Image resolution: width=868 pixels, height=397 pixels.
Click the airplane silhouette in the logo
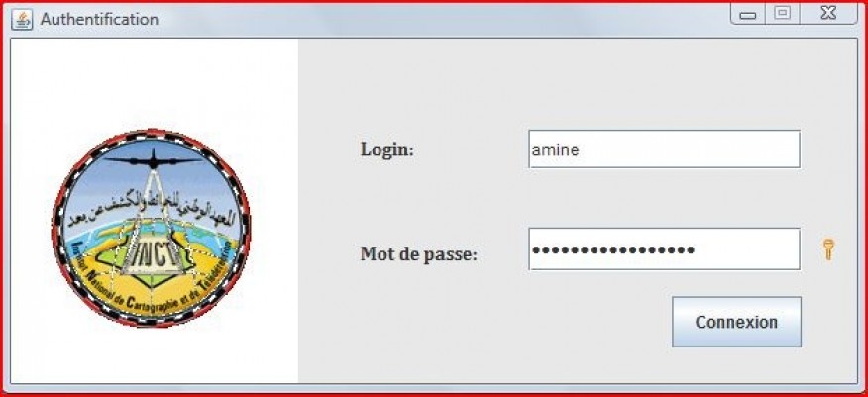pos(153,160)
